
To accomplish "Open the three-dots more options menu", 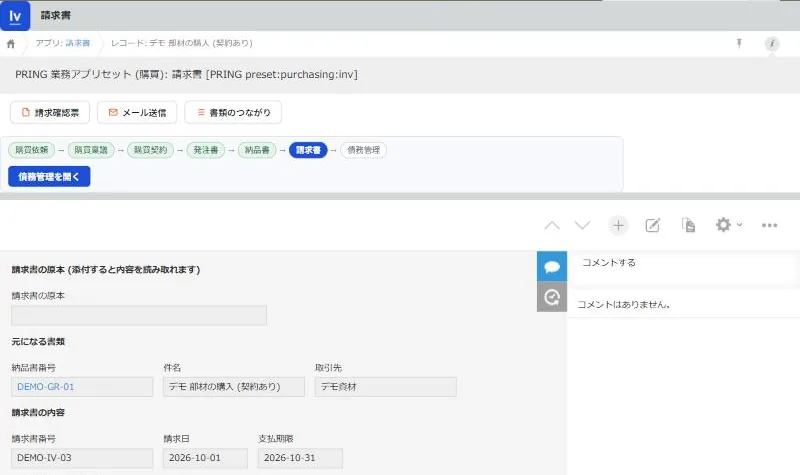I will (x=769, y=225).
